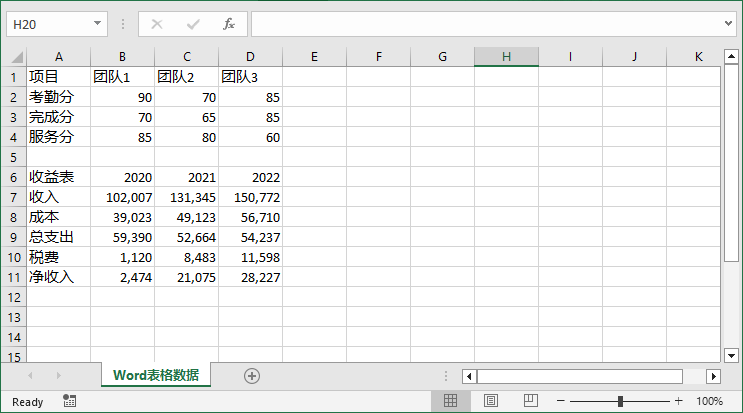Viewport: 743px width, 413px height.
Task: Click cell containing 收益表
Action: (58, 177)
